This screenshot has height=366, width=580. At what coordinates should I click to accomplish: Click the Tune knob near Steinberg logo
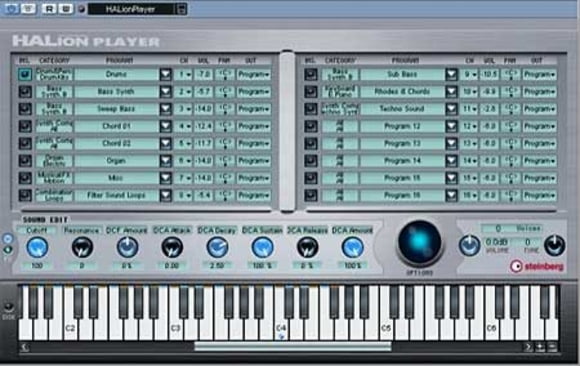point(554,246)
